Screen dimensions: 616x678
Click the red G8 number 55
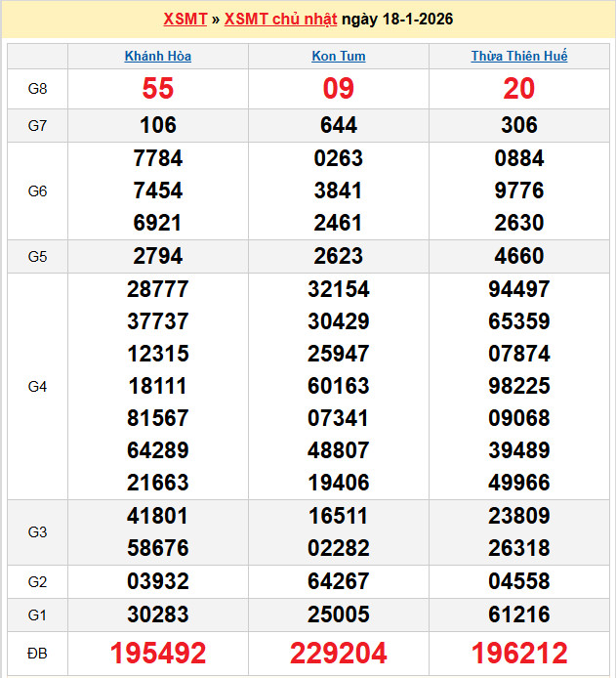pos(158,89)
